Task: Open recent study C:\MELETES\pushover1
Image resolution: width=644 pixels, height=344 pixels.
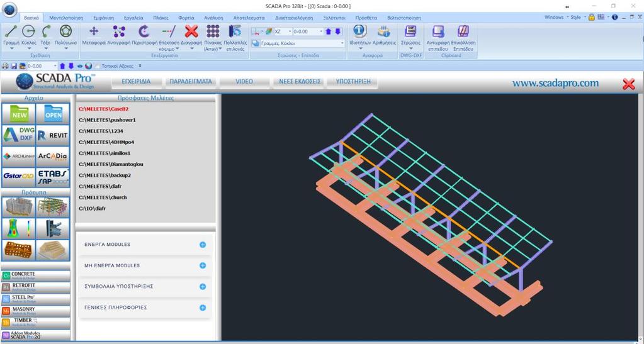Action: [x=107, y=120]
